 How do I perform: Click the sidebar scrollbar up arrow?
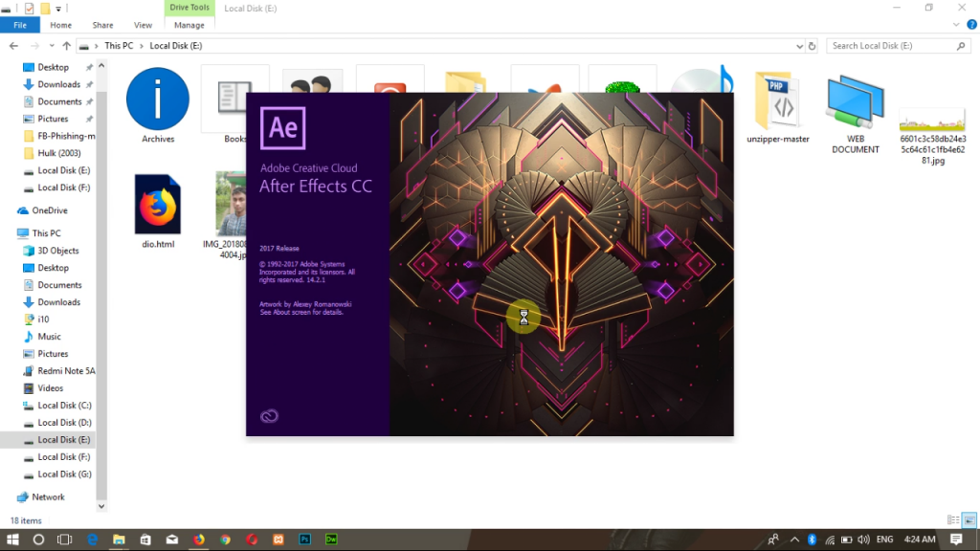pos(101,66)
